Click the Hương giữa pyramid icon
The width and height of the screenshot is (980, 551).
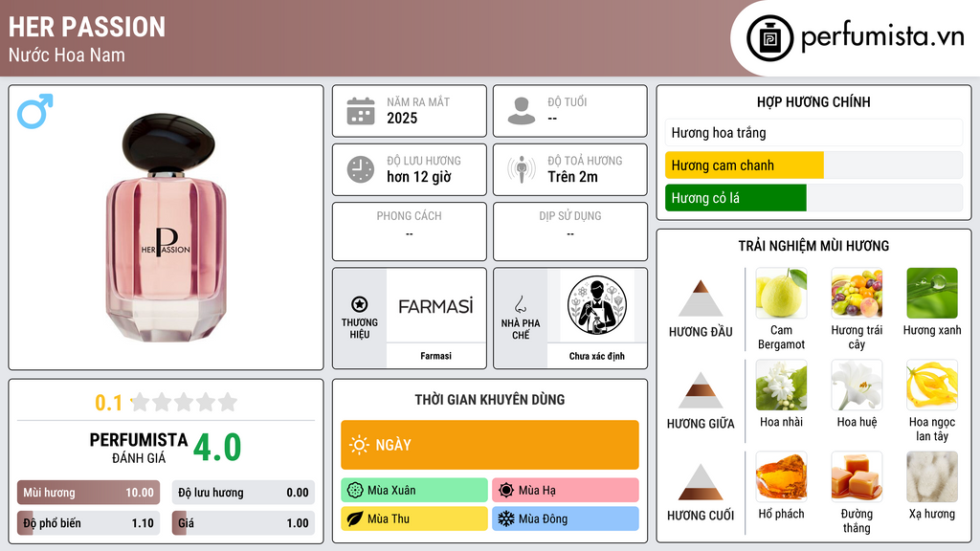[x=701, y=390]
